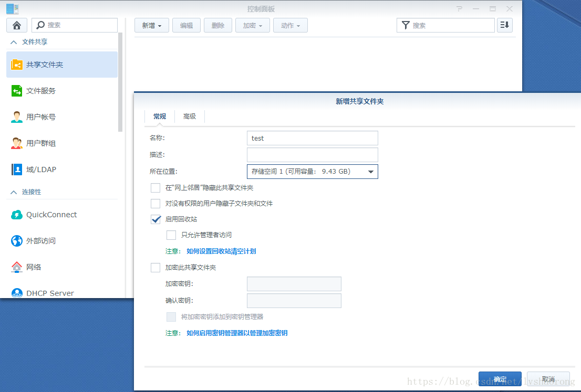Enable hide folder in Network Neighborhood checkbox
The image size is (581, 392).
155,188
